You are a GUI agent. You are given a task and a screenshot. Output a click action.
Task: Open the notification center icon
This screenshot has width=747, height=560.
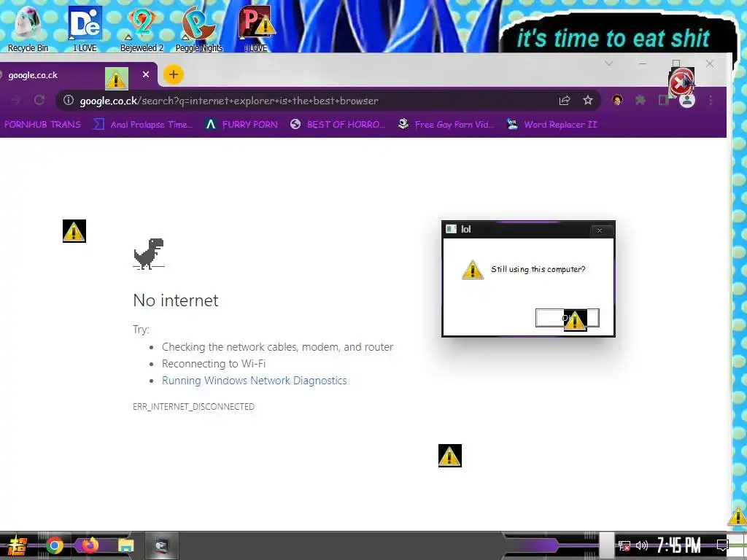(x=723, y=545)
